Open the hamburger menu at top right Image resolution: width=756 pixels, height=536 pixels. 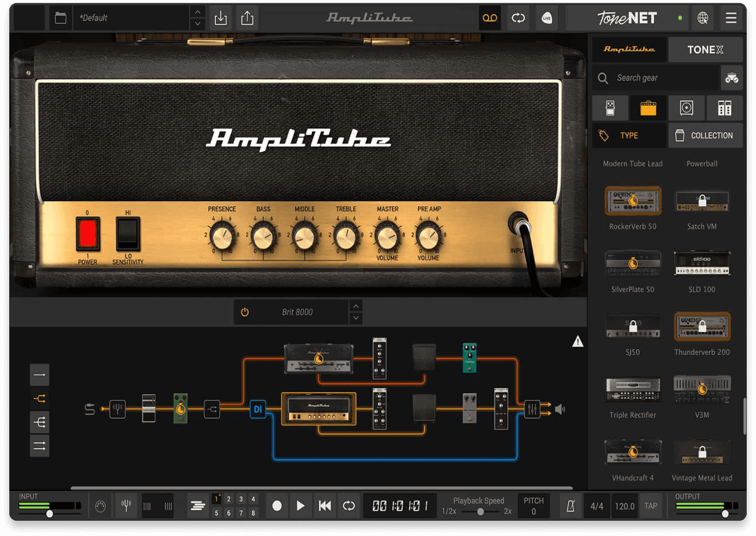[731, 17]
